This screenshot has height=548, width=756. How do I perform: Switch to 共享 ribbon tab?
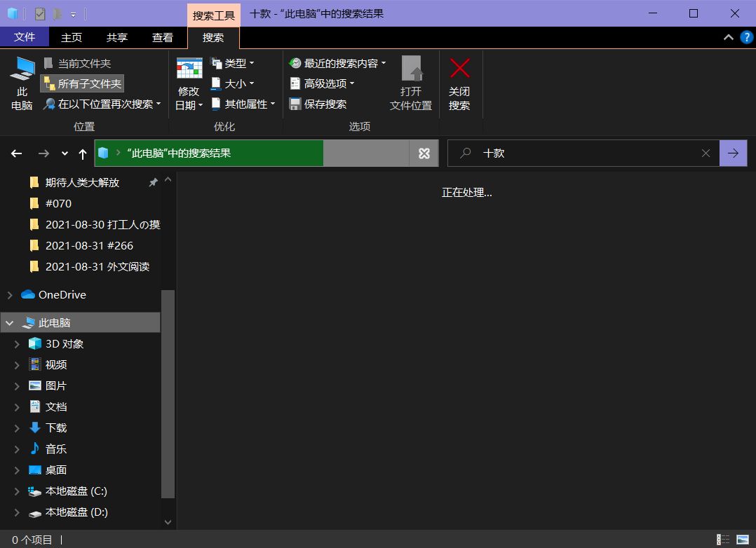click(116, 38)
